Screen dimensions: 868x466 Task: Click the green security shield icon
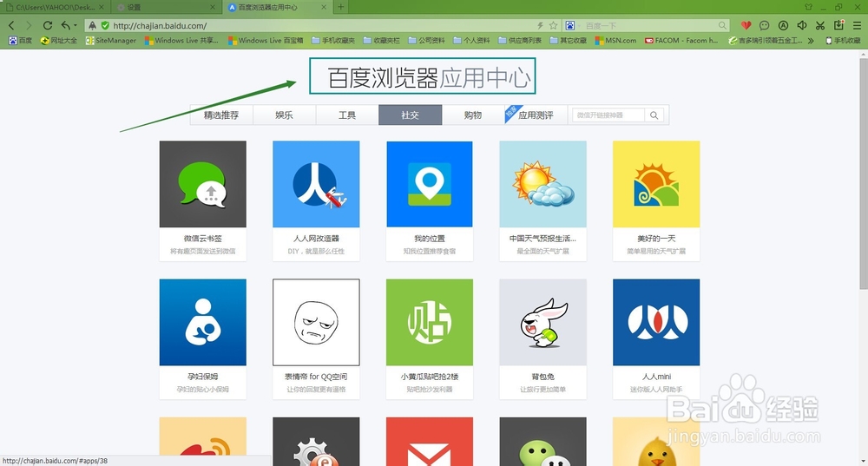click(105, 25)
